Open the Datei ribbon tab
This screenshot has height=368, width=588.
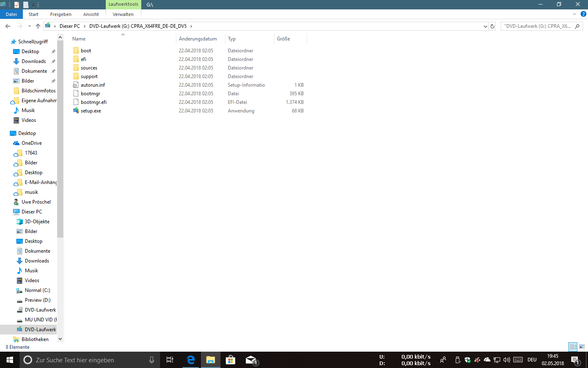(x=11, y=14)
